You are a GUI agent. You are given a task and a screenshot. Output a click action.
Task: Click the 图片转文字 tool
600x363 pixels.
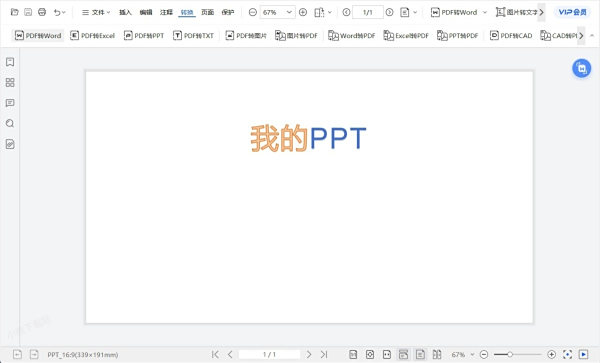pyautogui.click(x=517, y=12)
